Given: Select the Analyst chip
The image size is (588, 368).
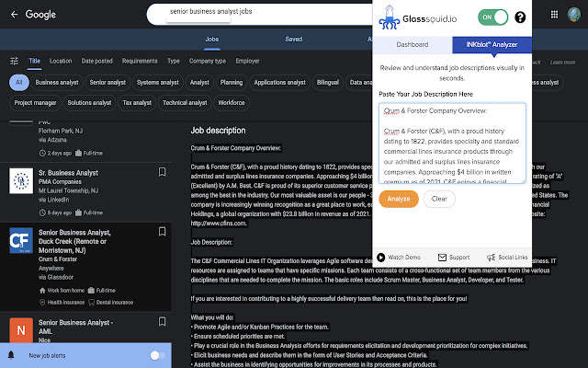Looking at the screenshot, I should [x=199, y=83].
